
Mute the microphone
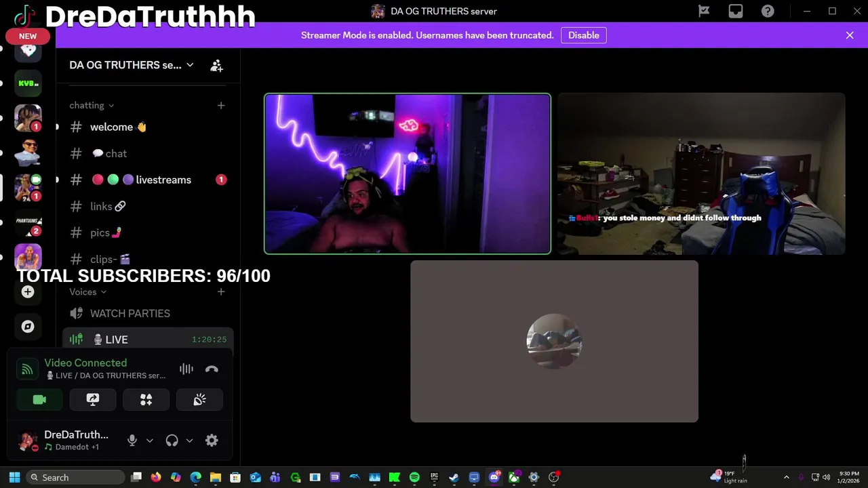(x=132, y=441)
